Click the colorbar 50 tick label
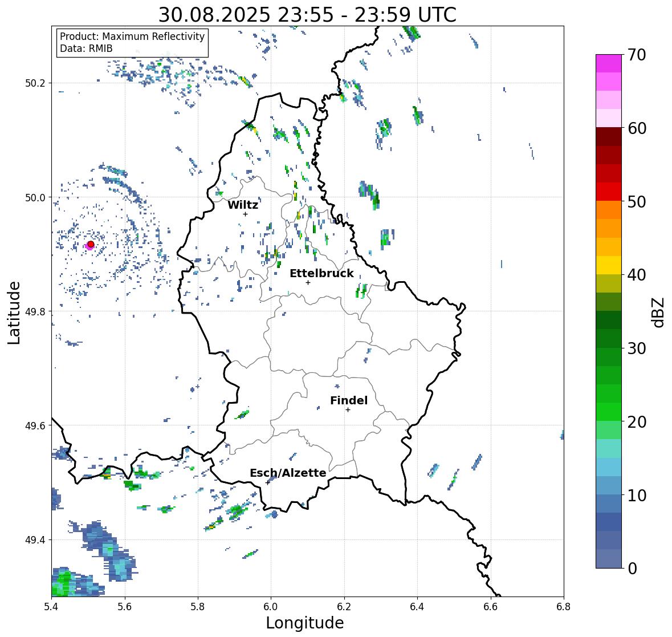The image size is (672, 637). 637,201
